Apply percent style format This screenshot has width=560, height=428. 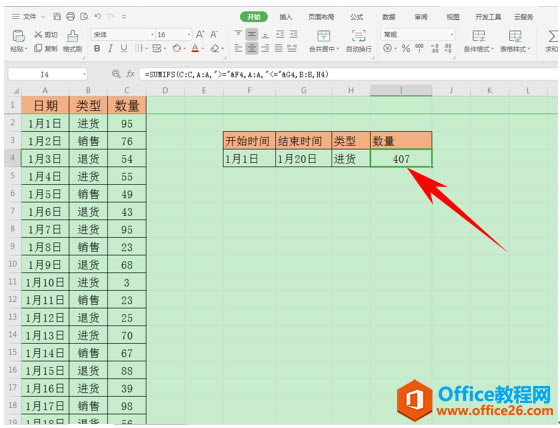point(406,48)
